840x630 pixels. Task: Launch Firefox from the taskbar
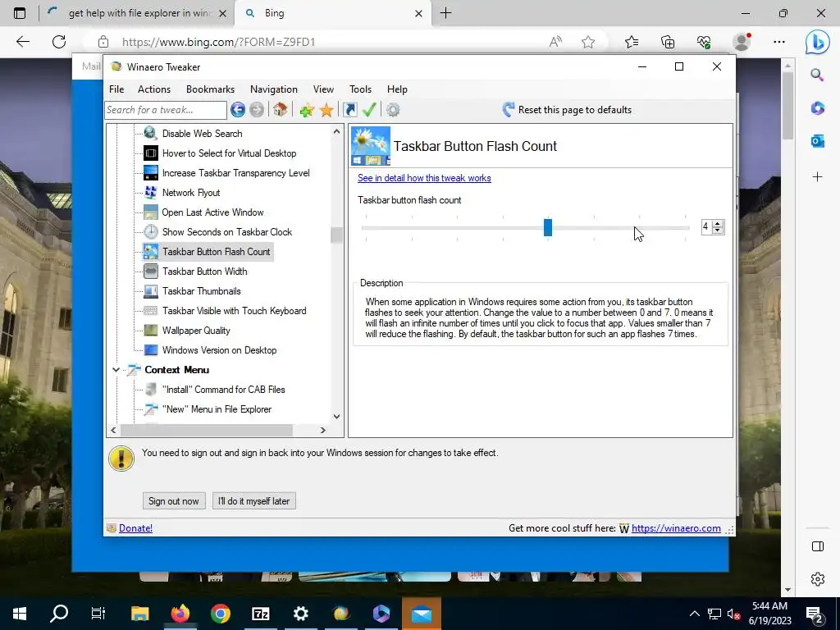[180, 614]
